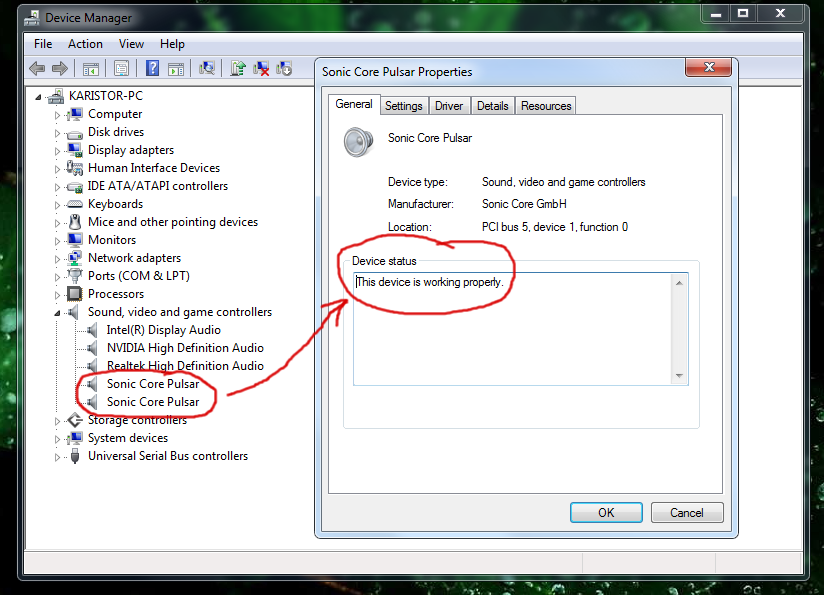Image resolution: width=824 pixels, height=595 pixels.
Task: Toggle the Show/Hide Action Pane toolbar icon
Action: (176, 68)
